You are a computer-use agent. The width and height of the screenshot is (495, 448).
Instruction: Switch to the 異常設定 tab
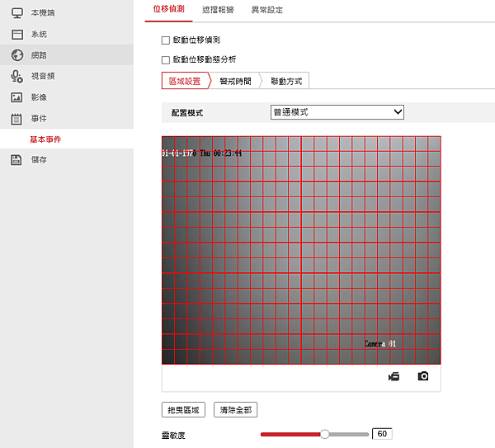point(267,10)
